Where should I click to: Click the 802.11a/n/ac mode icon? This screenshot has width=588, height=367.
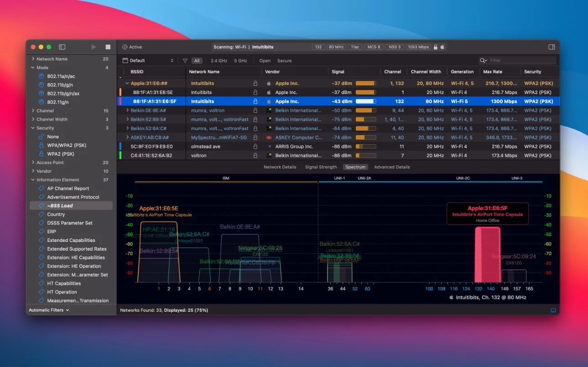tap(41, 76)
